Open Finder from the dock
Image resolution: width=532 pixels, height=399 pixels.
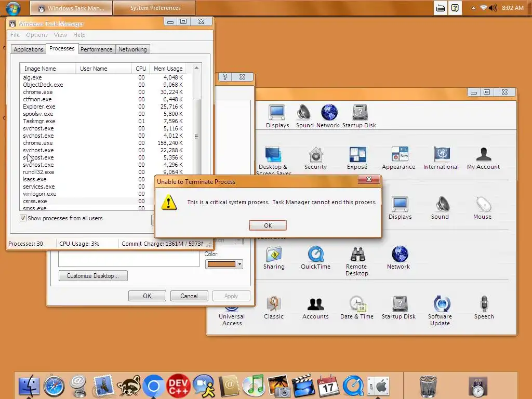click(x=29, y=386)
